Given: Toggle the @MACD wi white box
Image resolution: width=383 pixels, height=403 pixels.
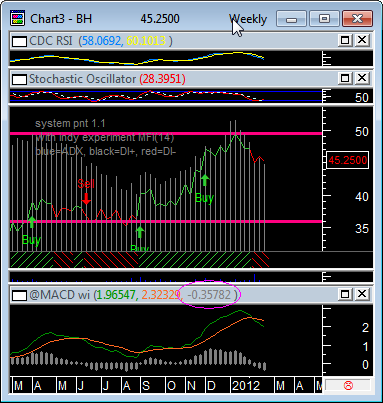Looking at the screenshot, I should (x=19, y=295).
